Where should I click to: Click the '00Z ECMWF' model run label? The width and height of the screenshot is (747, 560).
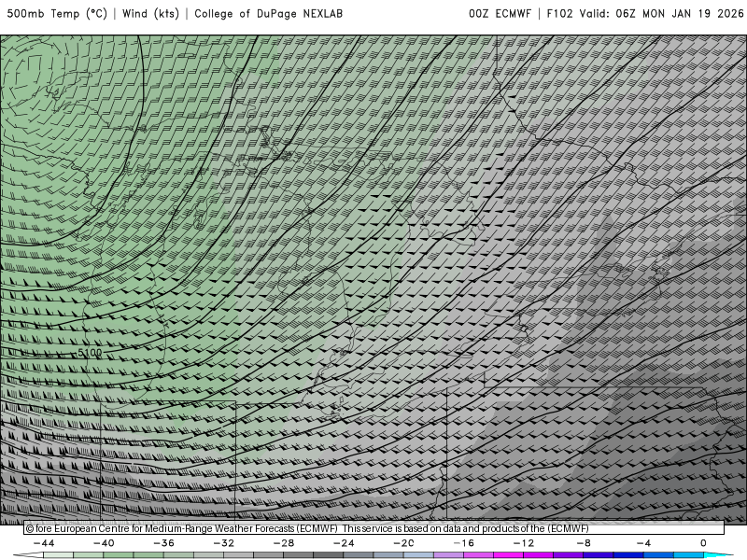click(500, 13)
